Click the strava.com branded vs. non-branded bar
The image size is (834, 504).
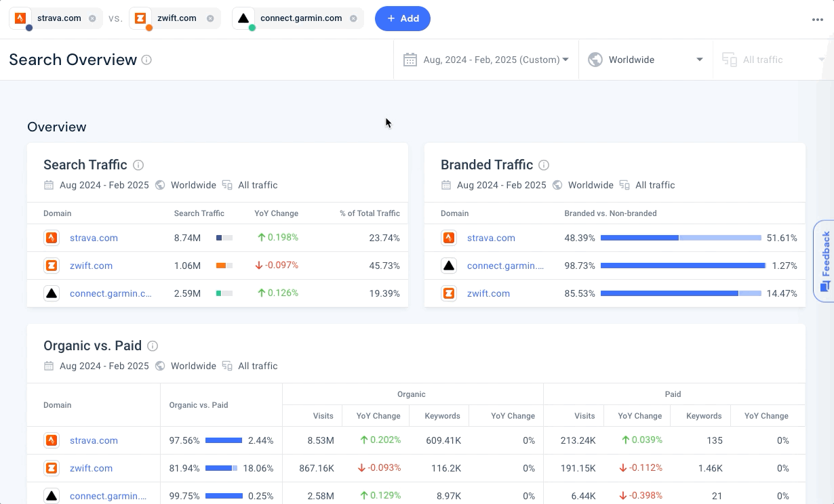681,238
